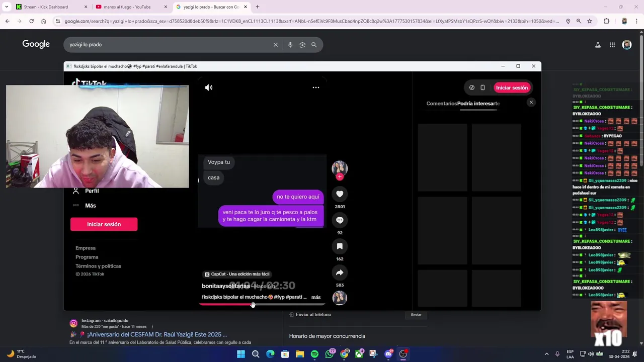Open the CESFAM Dr. Raúl Yazigi Instagram result
644x362 pixels.
click(157, 334)
